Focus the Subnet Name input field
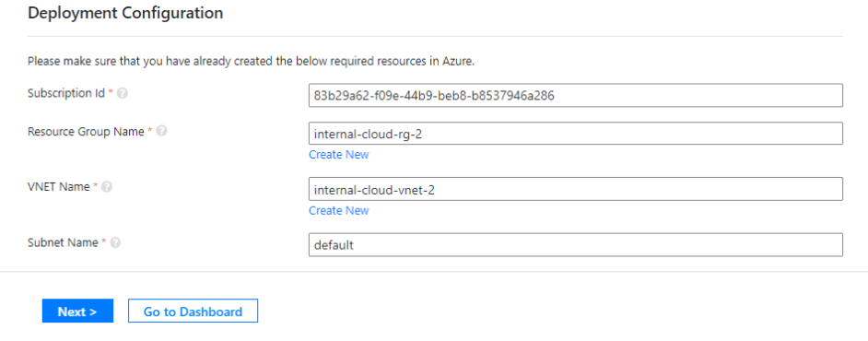This screenshot has width=868, height=341. click(x=576, y=244)
